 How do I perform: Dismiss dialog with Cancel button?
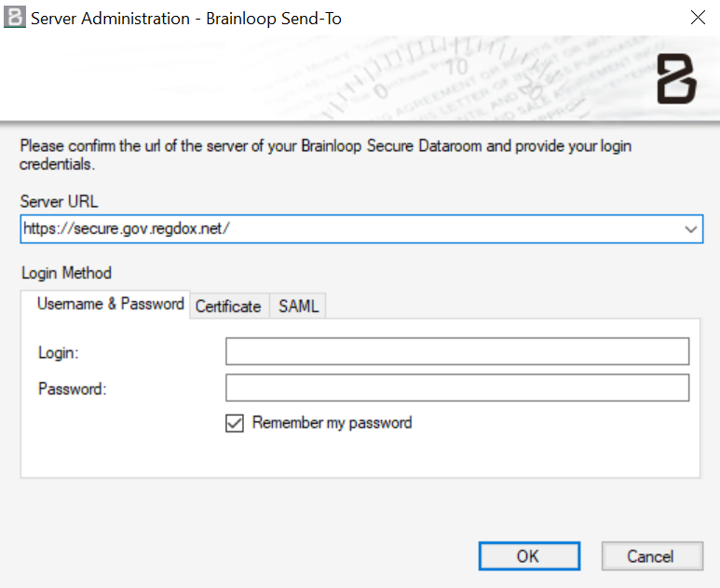click(652, 556)
